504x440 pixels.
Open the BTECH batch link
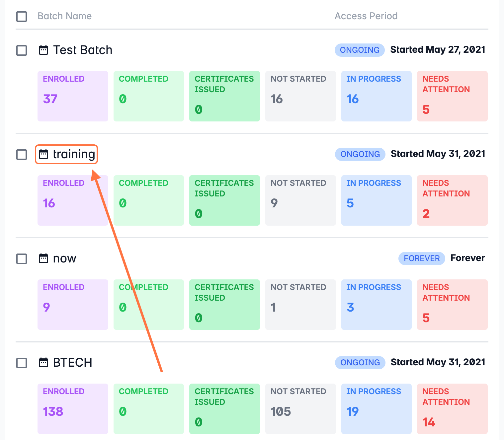[72, 362]
